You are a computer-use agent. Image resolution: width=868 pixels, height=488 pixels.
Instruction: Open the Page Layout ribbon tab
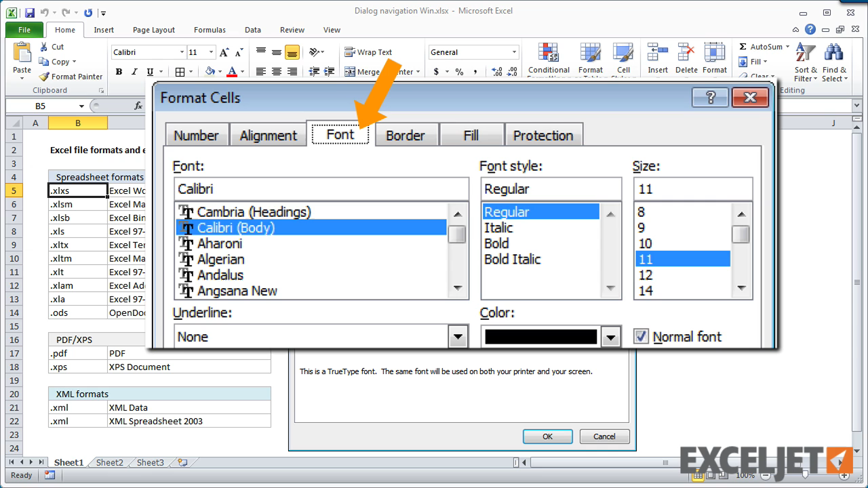(x=154, y=30)
